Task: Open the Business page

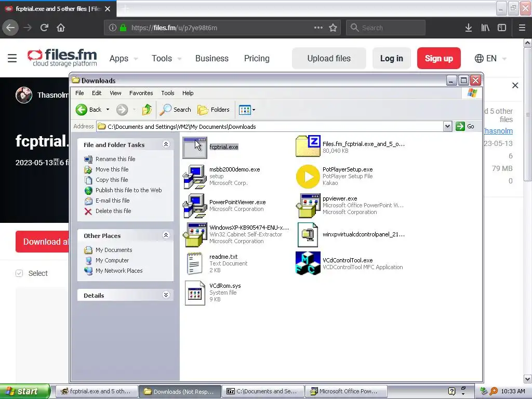Action: tap(212, 58)
